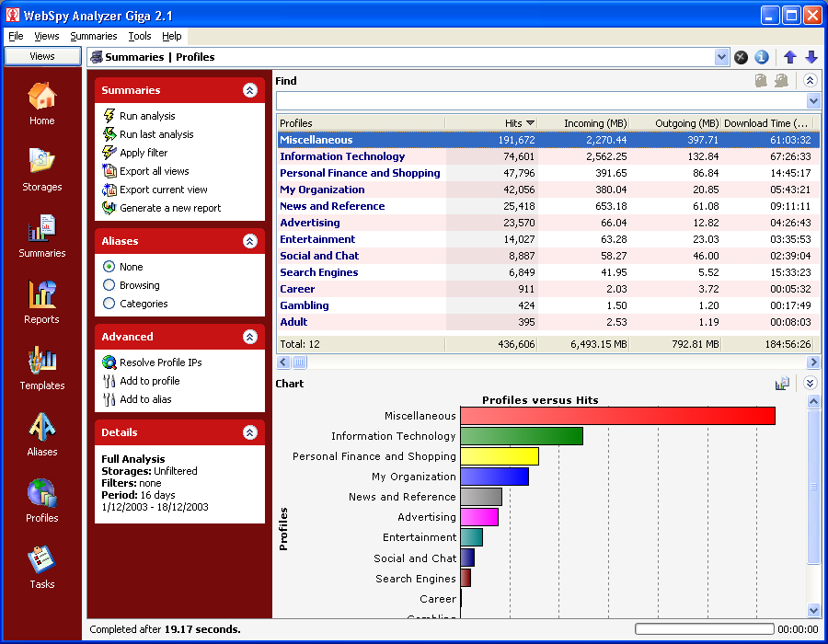
Task: Click the blue up arrow icon
Action: click(x=790, y=57)
